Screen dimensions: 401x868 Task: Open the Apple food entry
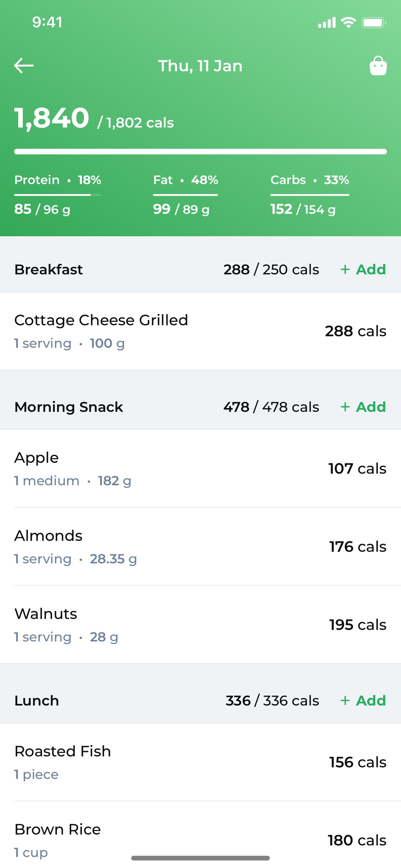click(x=200, y=469)
